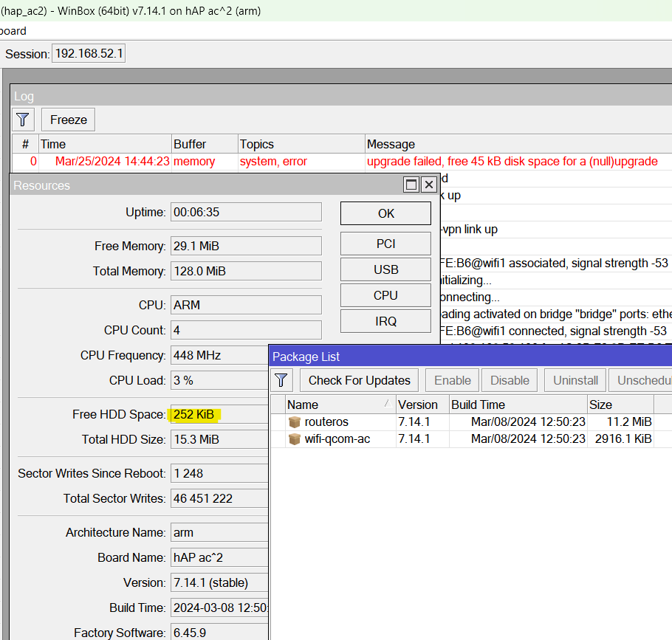Select the vpn link up log message

556,229
